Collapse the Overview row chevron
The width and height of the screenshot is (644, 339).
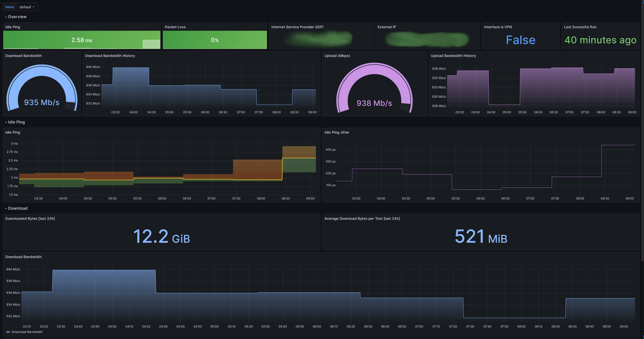click(6, 17)
